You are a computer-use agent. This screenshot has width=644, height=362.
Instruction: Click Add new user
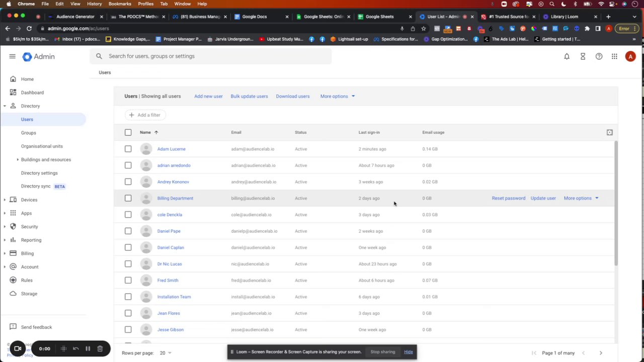(208, 96)
